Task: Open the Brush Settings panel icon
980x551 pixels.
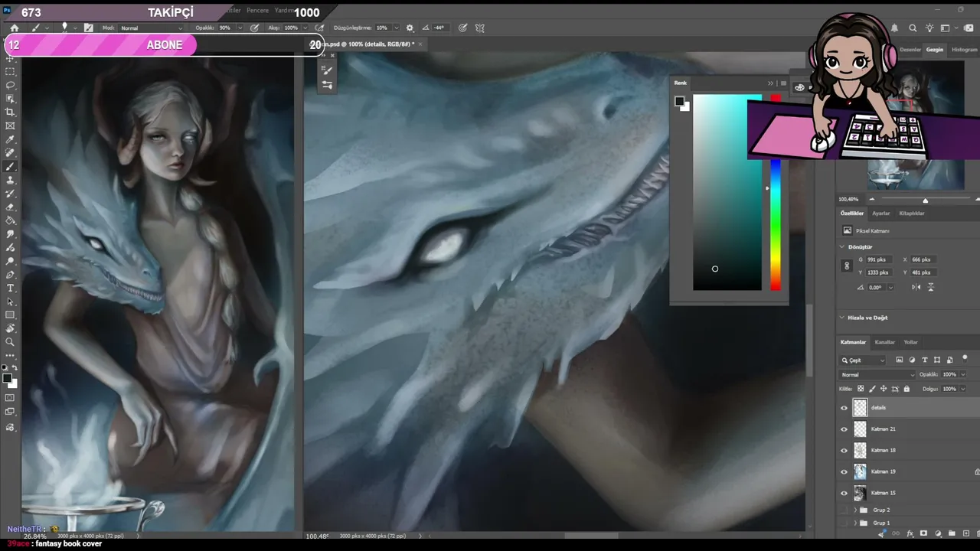Action: [327, 70]
